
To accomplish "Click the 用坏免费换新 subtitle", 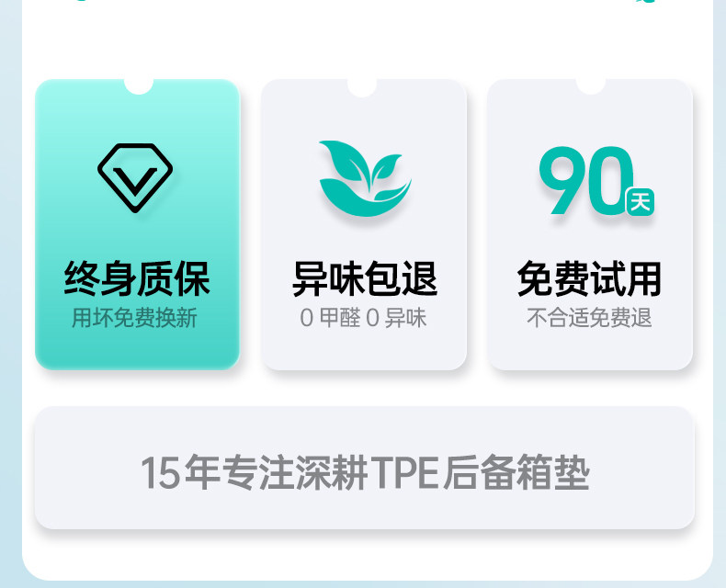I will 135,318.
